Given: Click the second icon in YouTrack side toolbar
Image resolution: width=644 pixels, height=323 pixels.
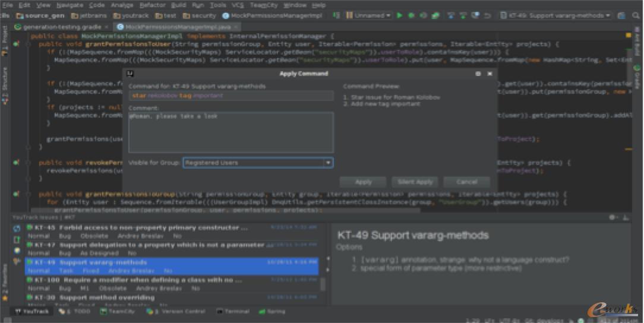Looking at the screenshot, I should (x=17, y=239).
